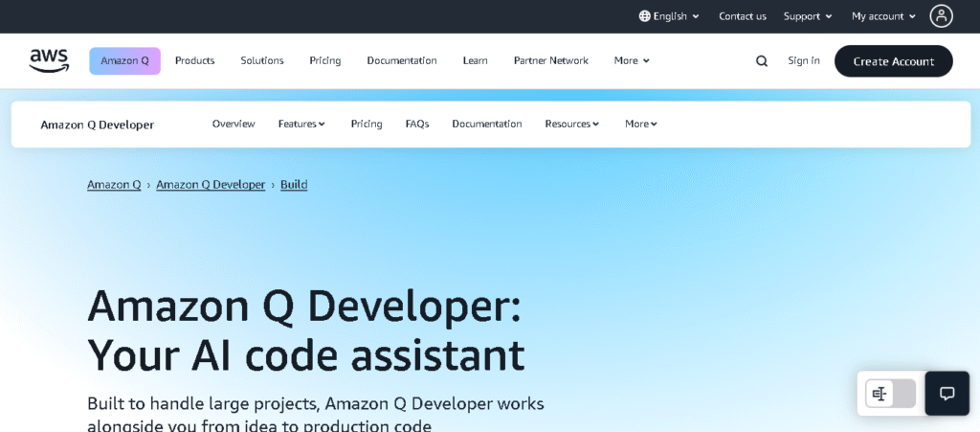Viewport: 980px width, 432px height.
Task: Open the search magnifier icon
Action: point(762,61)
